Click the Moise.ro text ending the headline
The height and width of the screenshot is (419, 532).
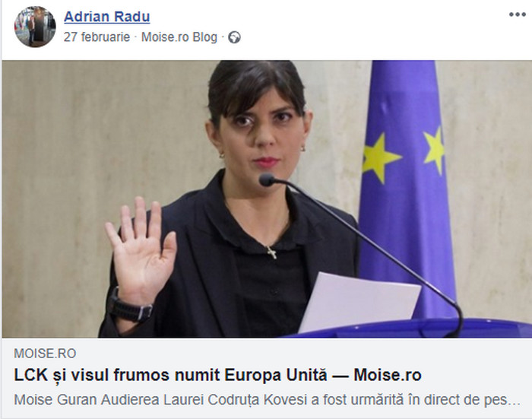388,375
